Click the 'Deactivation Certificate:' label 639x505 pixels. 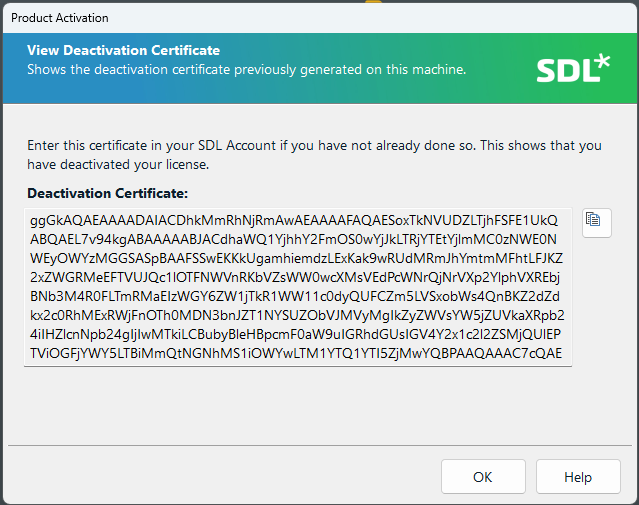tap(107, 193)
